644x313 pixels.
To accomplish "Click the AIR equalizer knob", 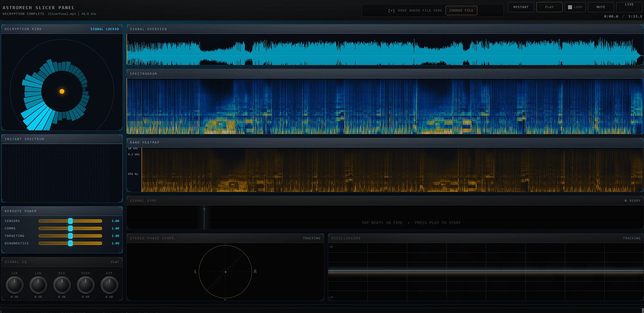I will point(109,285).
